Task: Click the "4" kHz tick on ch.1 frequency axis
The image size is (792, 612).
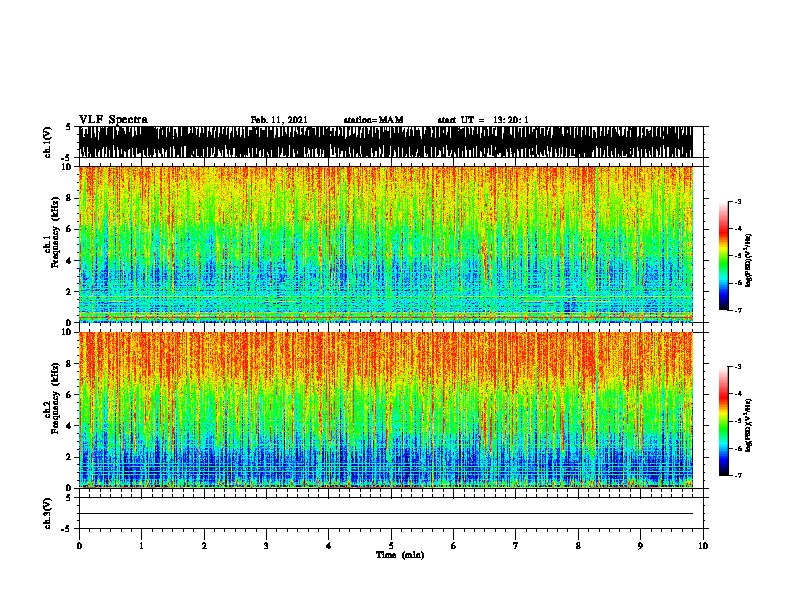Action: click(x=69, y=261)
